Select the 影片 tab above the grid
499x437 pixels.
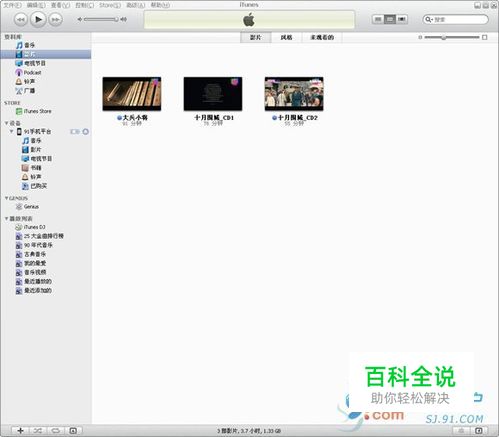(255, 37)
